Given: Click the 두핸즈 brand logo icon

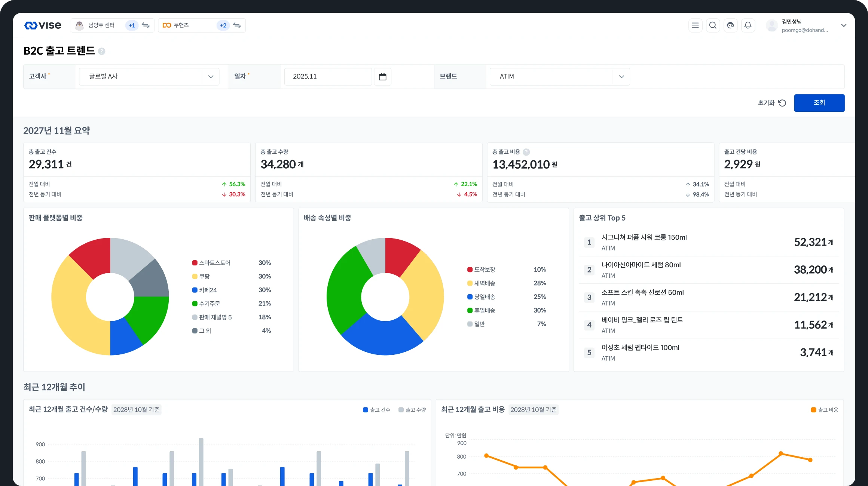Looking at the screenshot, I should (167, 25).
